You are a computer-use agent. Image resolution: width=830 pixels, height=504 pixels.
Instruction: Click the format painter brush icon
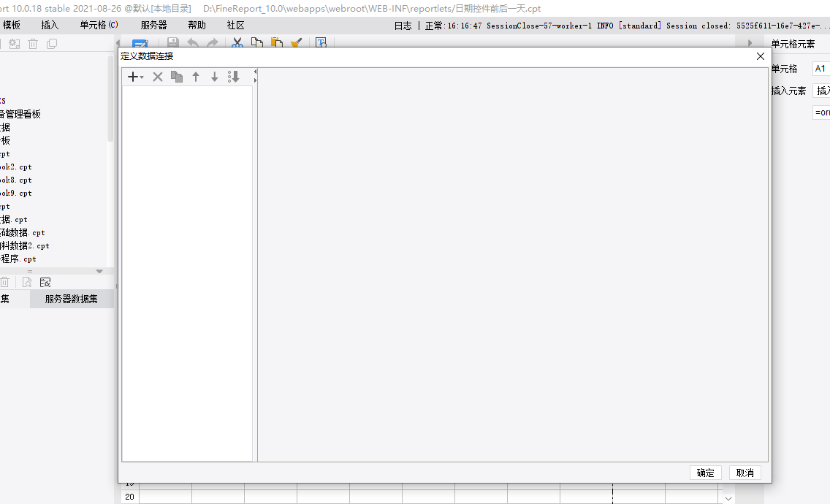[297, 43]
